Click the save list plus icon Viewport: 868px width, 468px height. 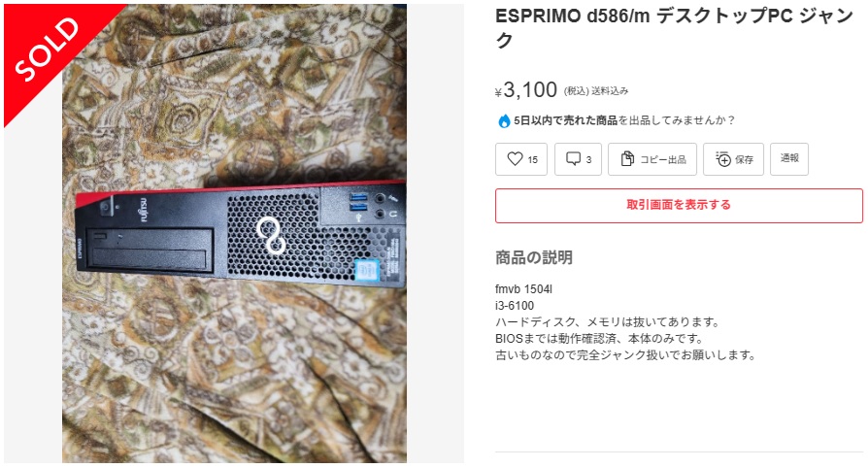click(723, 159)
